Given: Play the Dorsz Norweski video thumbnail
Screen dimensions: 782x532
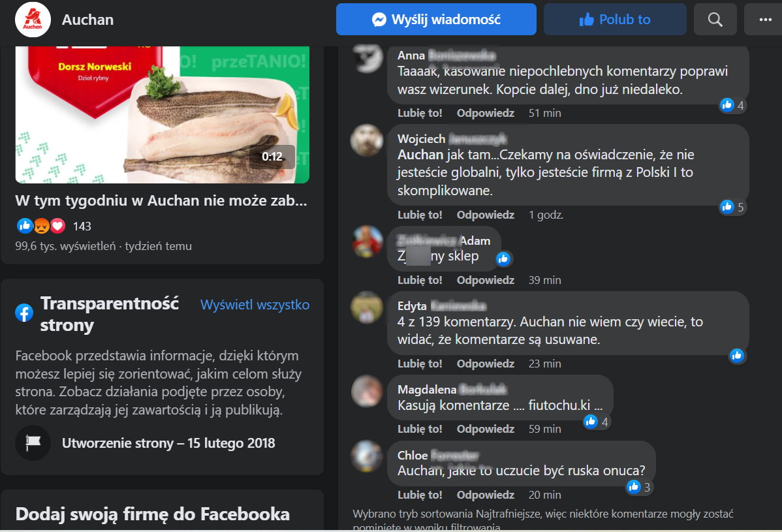Looking at the screenshot, I should click(162, 115).
